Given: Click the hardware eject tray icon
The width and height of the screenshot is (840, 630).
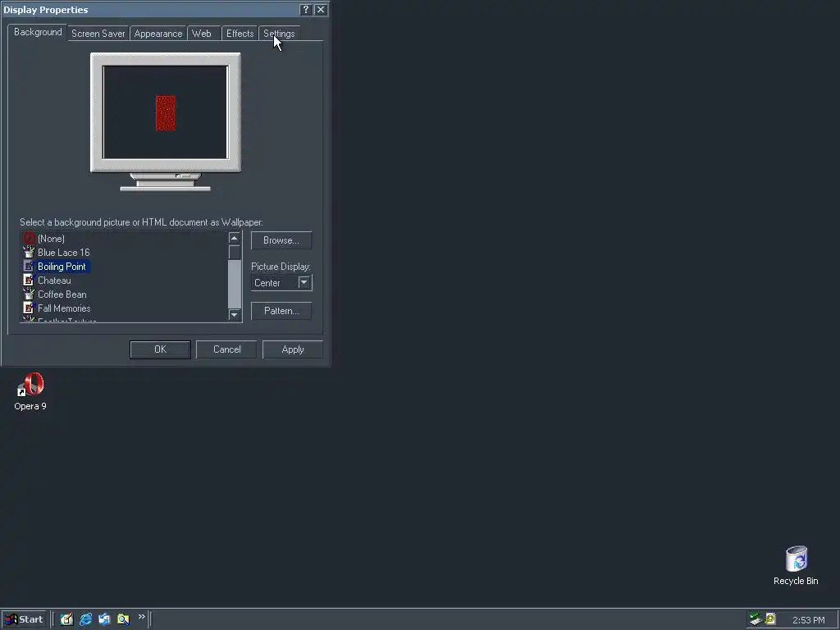Looking at the screenshot, I should (756, 619).
